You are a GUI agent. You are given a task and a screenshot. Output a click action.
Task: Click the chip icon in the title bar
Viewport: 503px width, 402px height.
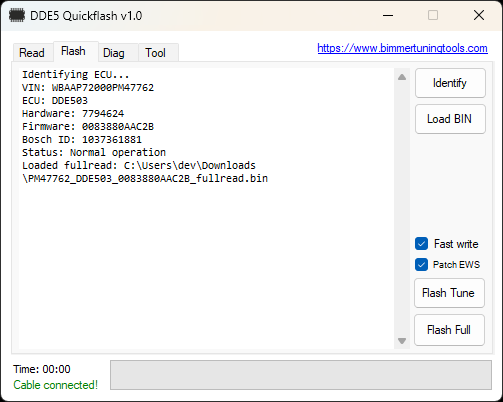point(17,16)
